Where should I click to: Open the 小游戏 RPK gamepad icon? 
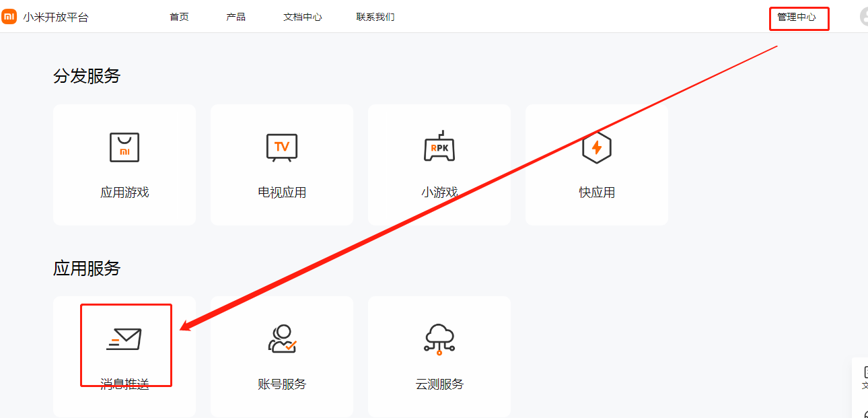(439, 146)
